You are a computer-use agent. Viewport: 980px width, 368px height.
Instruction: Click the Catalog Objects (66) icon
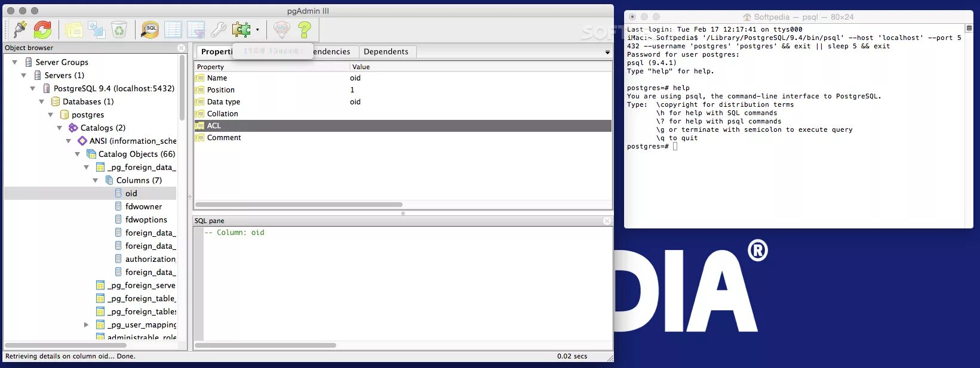point(91,154)
